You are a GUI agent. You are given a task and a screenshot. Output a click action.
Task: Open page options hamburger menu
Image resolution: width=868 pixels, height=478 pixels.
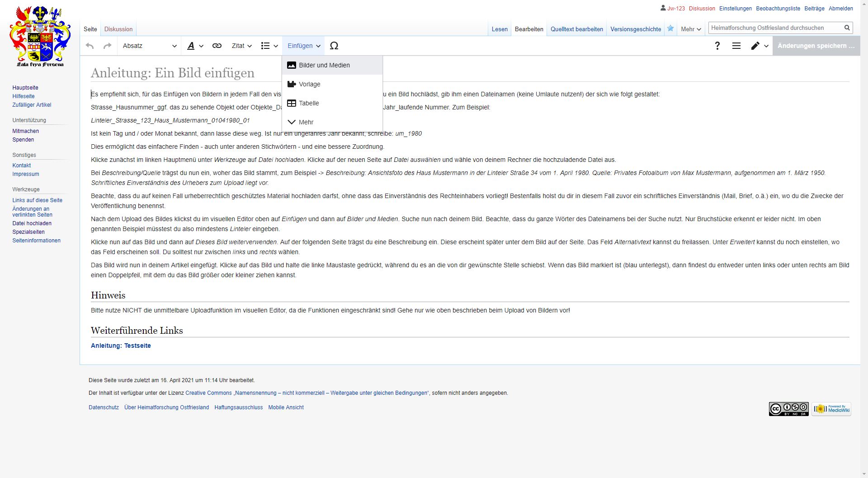[x=736, y=46]
